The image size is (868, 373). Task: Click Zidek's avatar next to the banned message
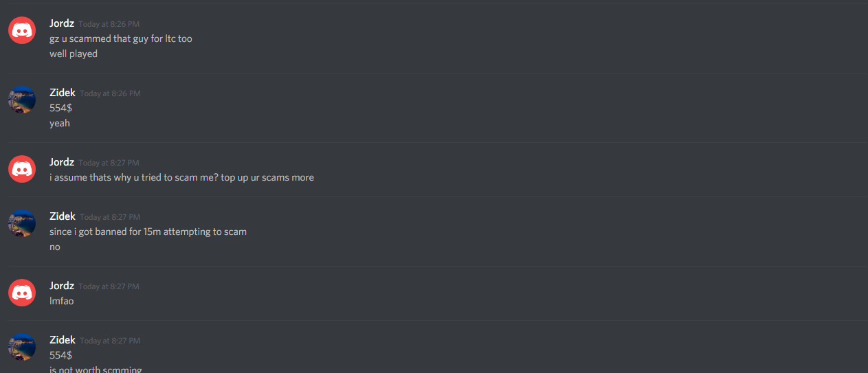click(x=22, y=223)
